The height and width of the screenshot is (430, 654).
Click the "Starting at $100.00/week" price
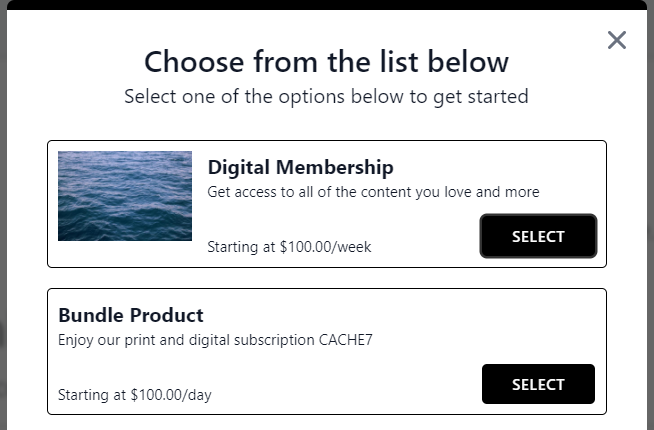pyautogui.click(x=289, y=247)
